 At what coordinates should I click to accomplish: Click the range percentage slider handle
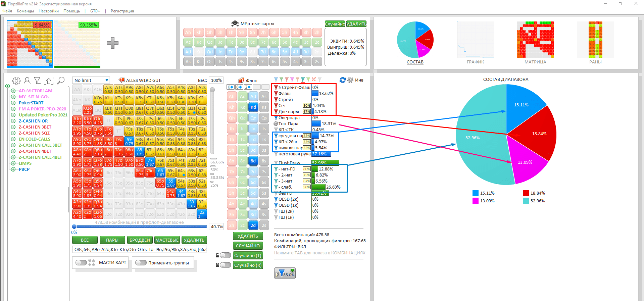74,227
